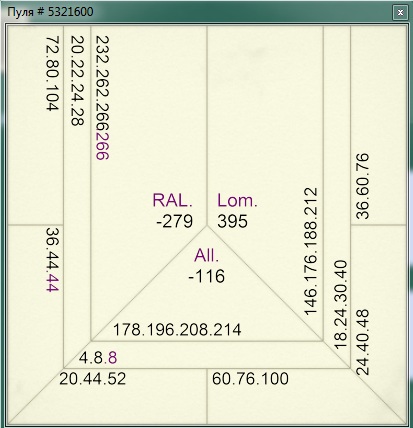Select All. score value -116
Viewport: 413px width, 428px height.
[x=207, y=276]
